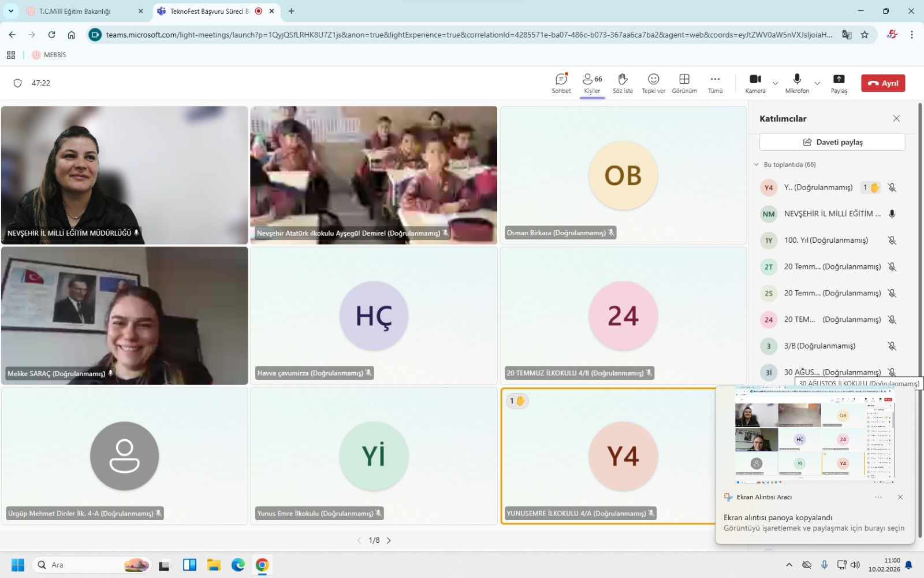
Task: Expand the camera options dropdown arrow
Action: pos(776,83)
